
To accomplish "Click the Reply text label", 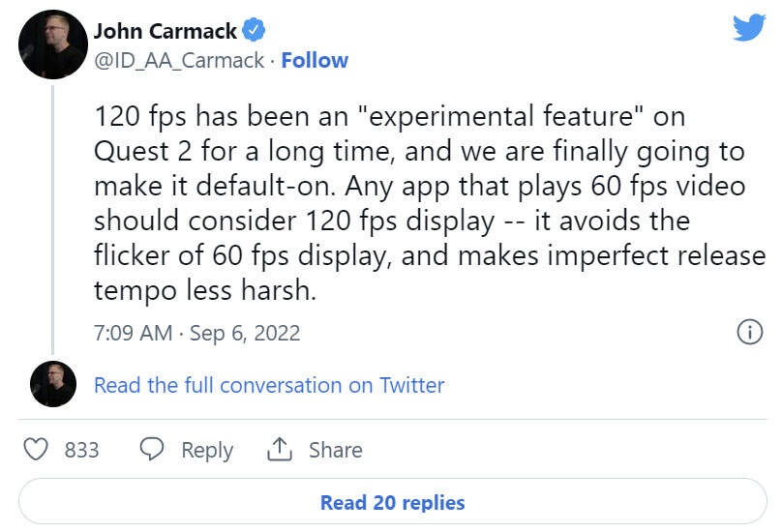I will 207,450.
